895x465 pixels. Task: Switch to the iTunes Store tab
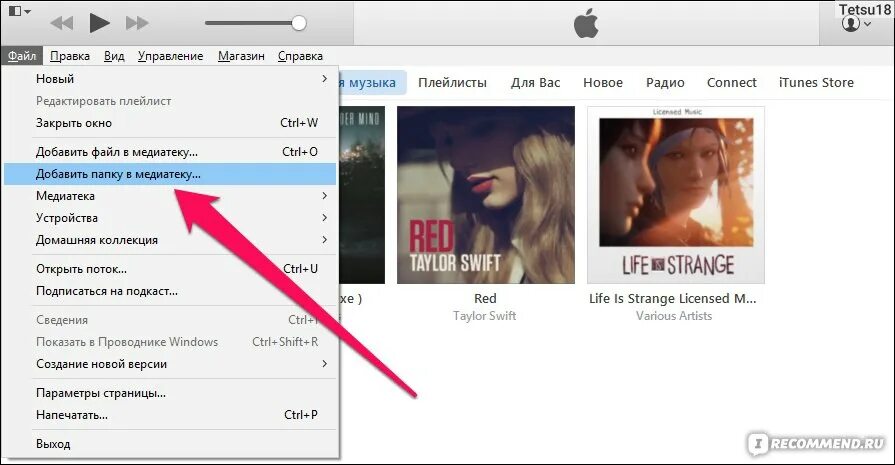[x=816, y=83]
